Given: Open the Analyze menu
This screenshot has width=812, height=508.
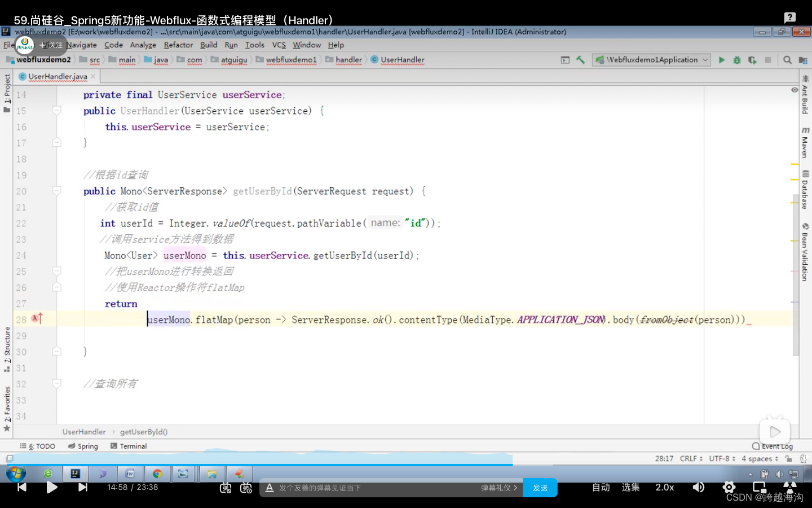Looking at the screenshot, I should (143, 45).
